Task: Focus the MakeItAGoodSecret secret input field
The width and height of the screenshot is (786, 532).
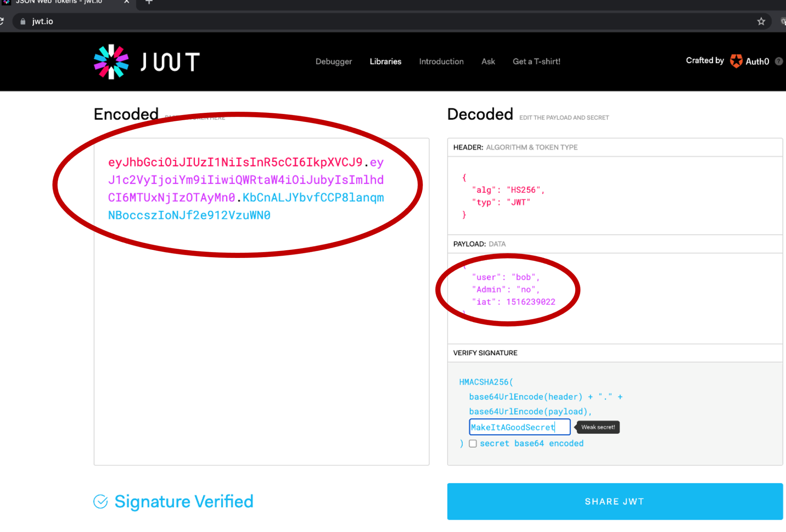Action: 520,427
